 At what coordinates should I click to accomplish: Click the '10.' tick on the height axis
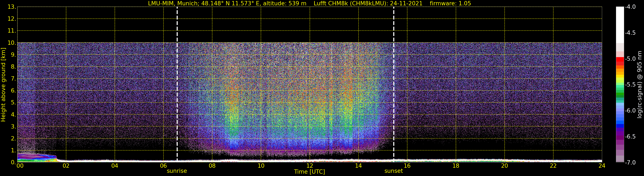tap(12, 43)
